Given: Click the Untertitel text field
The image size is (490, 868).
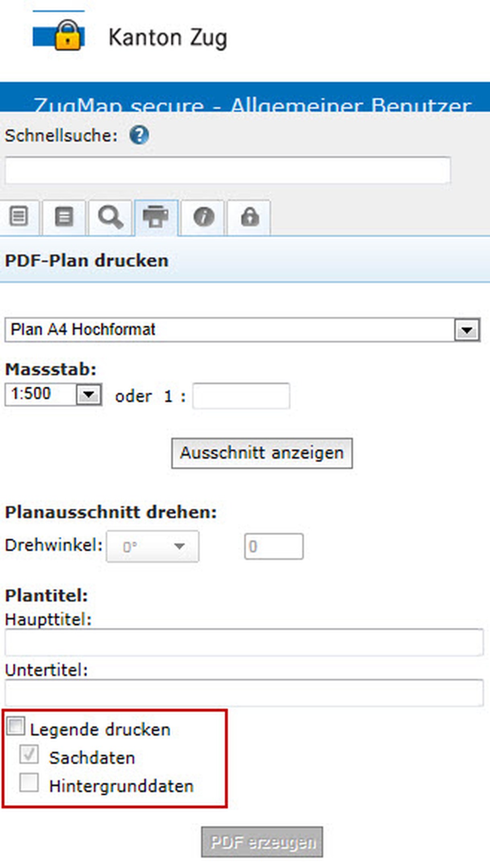Looking at the screenshot, I should point(244,692).
